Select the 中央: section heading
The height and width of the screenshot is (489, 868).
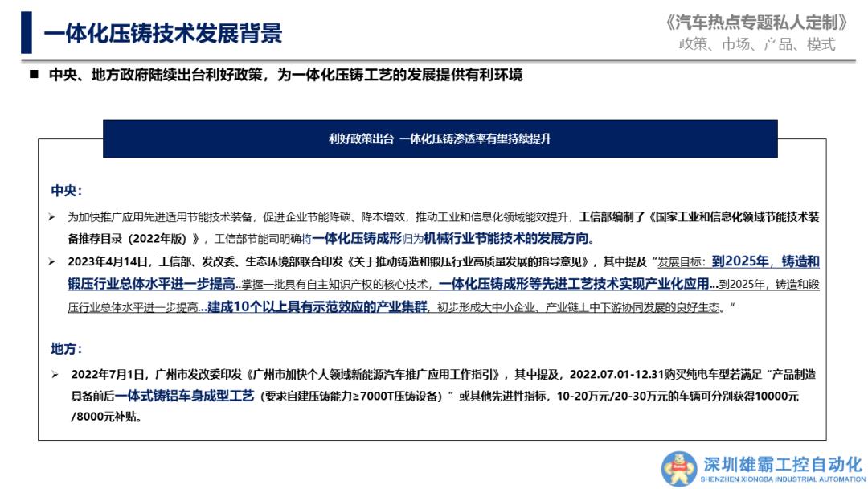pyautogui.click(x=66, y=191)
